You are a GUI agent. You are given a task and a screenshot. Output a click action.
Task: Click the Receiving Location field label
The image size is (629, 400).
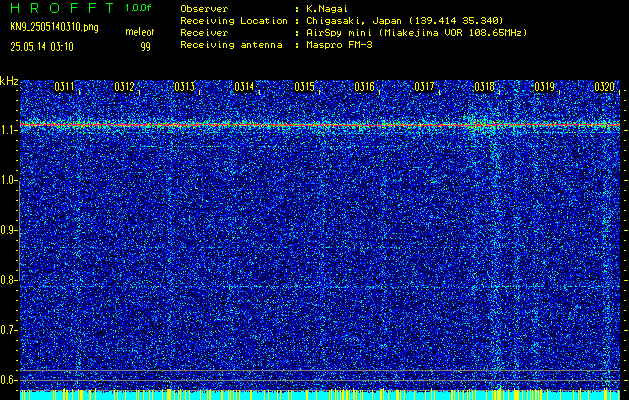pyautogui.click(x=234, y=21)
